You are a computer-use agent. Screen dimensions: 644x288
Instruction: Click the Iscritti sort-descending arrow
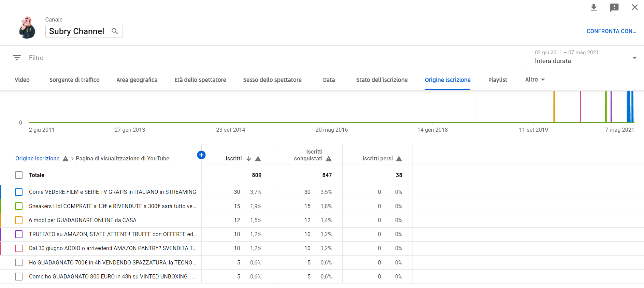click(249, 159)
